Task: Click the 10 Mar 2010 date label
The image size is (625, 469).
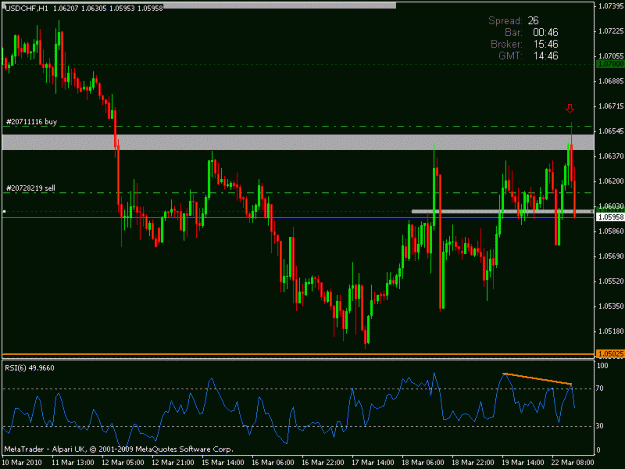Action: 22,463
